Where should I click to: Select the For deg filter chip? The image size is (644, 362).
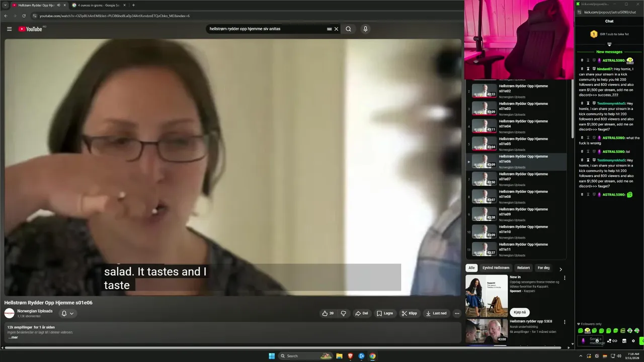(543, 268)
